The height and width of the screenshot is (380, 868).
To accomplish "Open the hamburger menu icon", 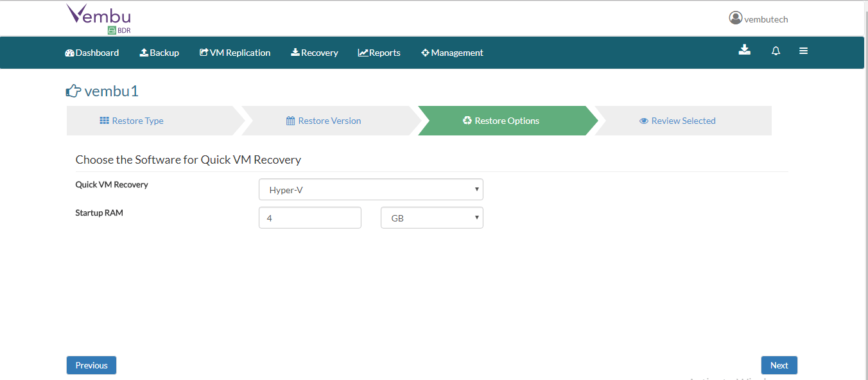I will click(803, 51).
